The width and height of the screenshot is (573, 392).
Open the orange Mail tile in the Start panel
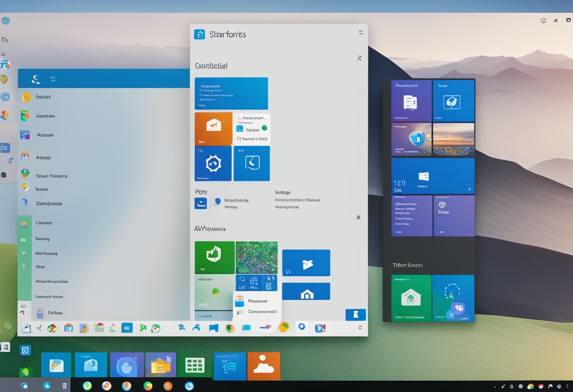pos(213,128)
